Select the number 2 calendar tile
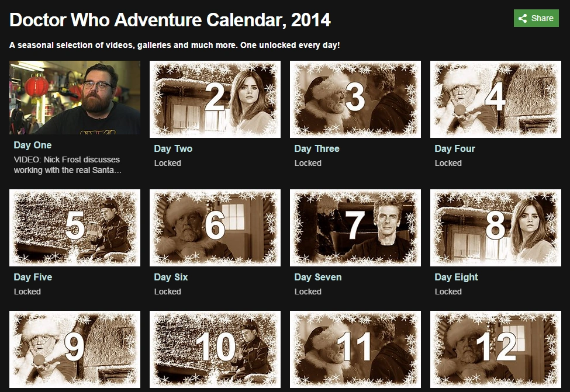570x392 pixels. coord(215,99)
